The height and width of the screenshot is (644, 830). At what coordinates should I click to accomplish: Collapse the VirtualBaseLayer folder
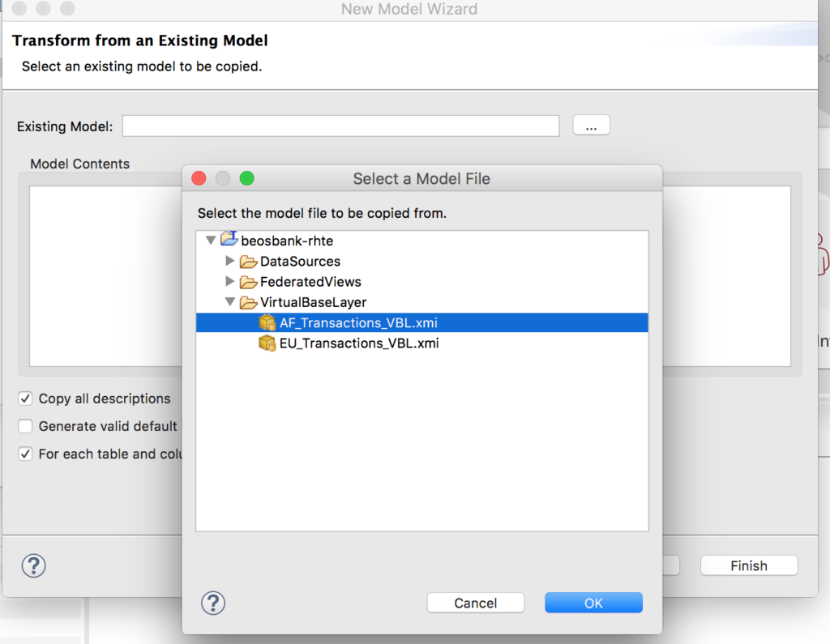click(229, 302)
